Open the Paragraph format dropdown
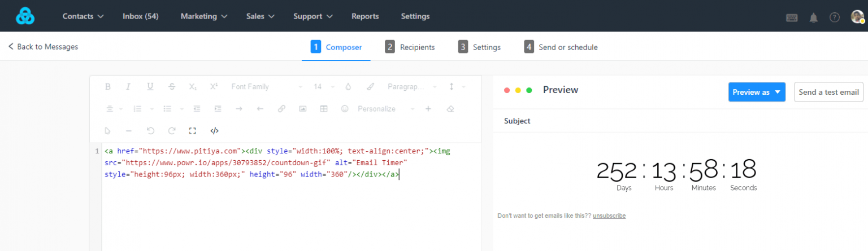 (412, 87)
